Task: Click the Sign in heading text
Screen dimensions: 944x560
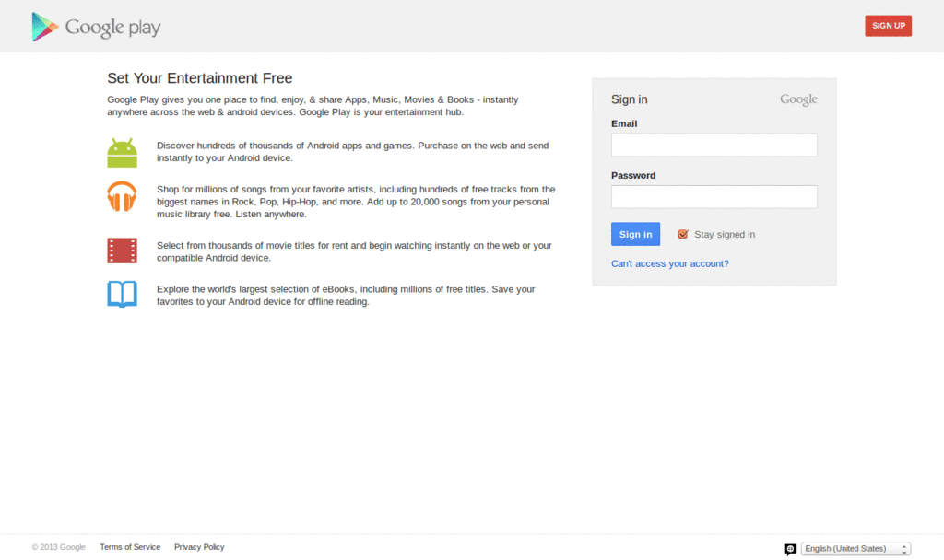Action: click(x=629, y=99)
